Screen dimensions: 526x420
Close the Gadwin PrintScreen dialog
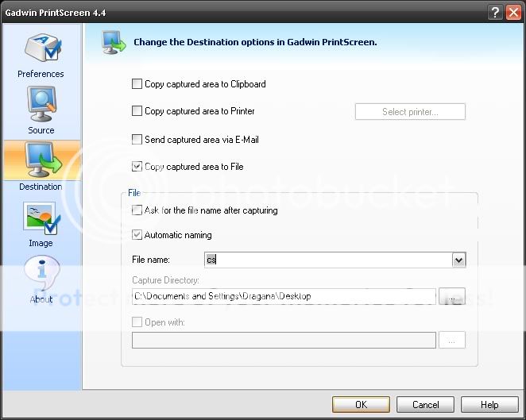click(x=513, y=13)
